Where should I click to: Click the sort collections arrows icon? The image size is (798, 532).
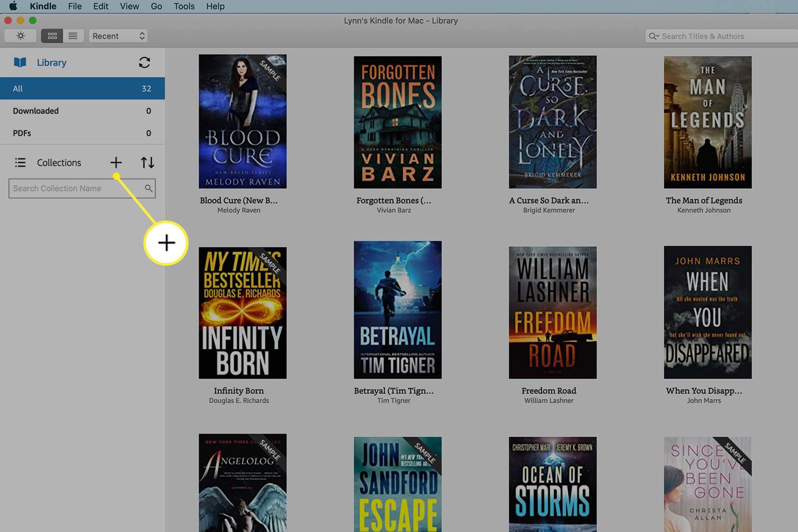click(x=147, y=162)
